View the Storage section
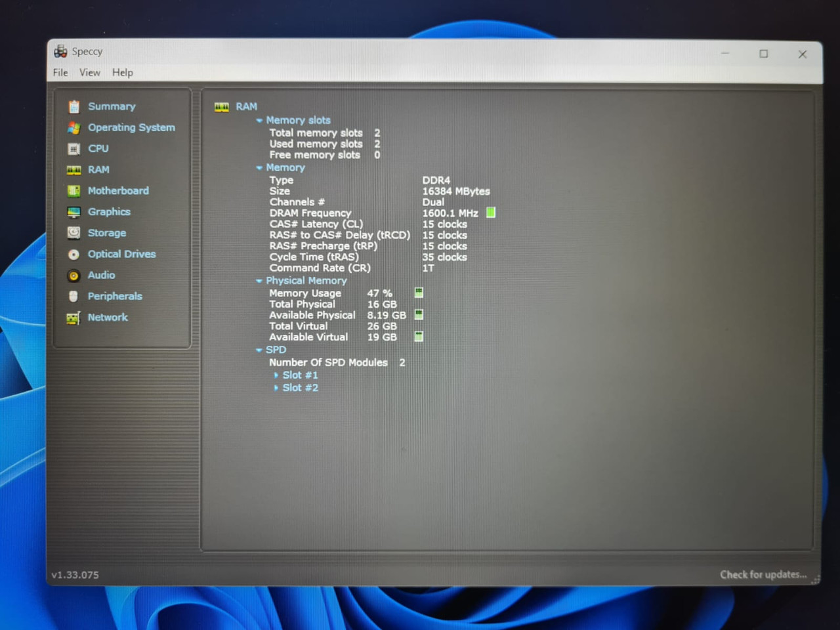The width and height of the screenshot is (840, 630). click(107, 233)
